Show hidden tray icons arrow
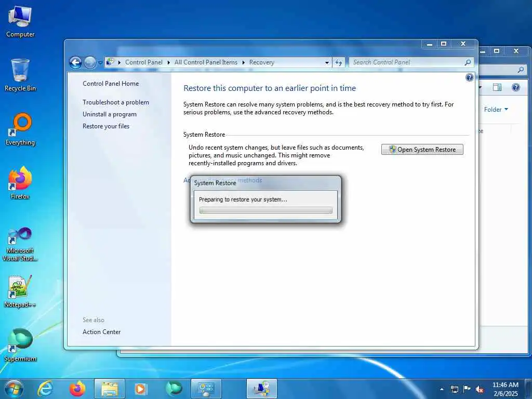532x399 pixels. tap(442, 389)
